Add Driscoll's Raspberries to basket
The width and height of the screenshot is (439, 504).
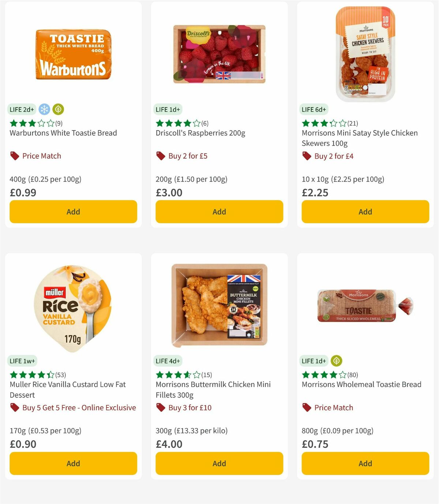(219, 212)
